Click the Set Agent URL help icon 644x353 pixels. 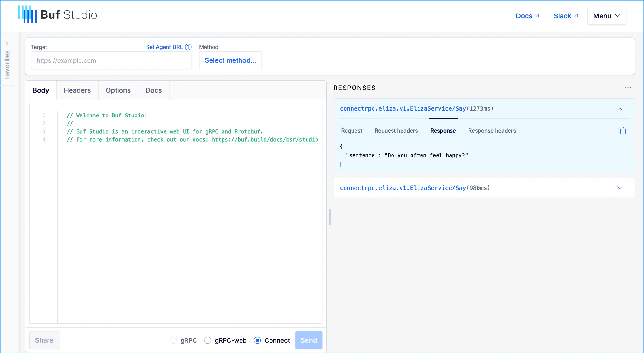tap(188, 47)
